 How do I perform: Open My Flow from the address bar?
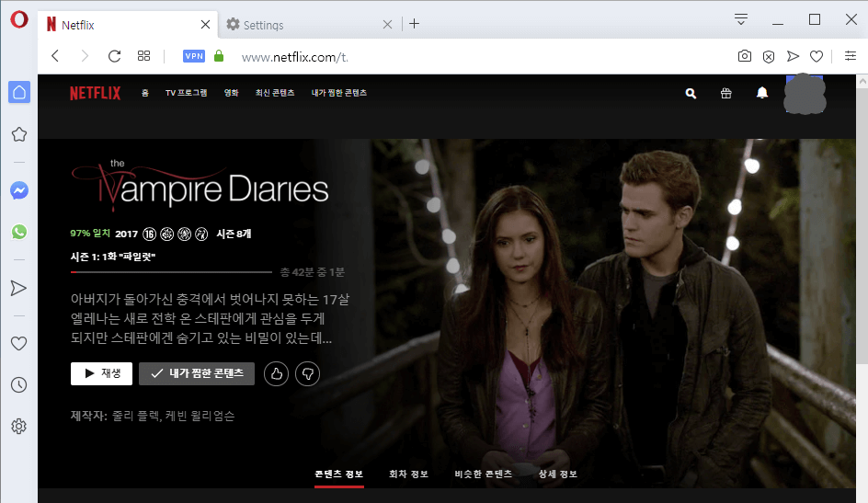793,56
